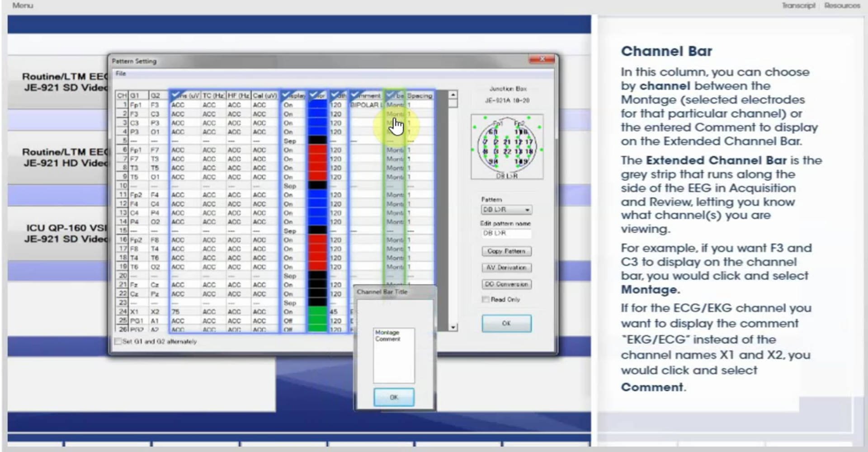Toggle Display cell for channel 25 PG1
The image size is (868, 452).
(x=288, y=320)
